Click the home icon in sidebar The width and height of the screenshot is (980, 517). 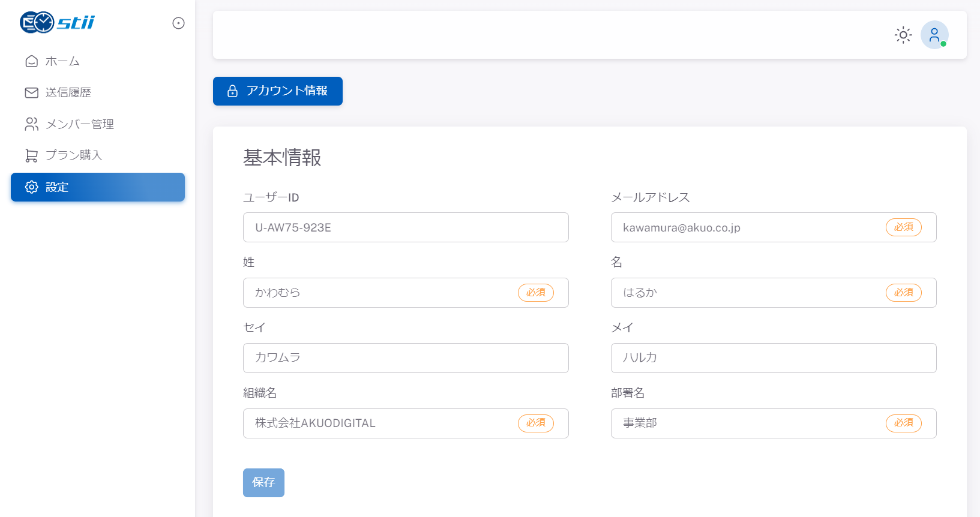click(x=32, y=61)
